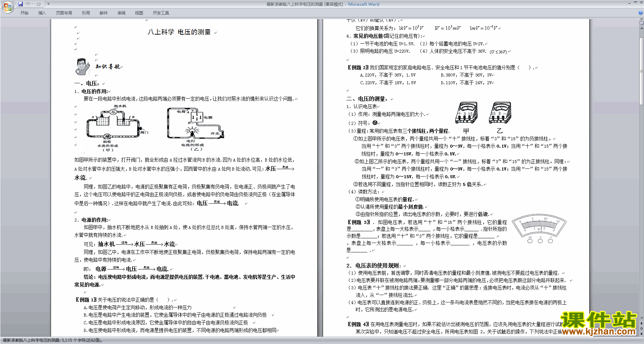Open the 插入 ribbon tab

tap(42, 13)
